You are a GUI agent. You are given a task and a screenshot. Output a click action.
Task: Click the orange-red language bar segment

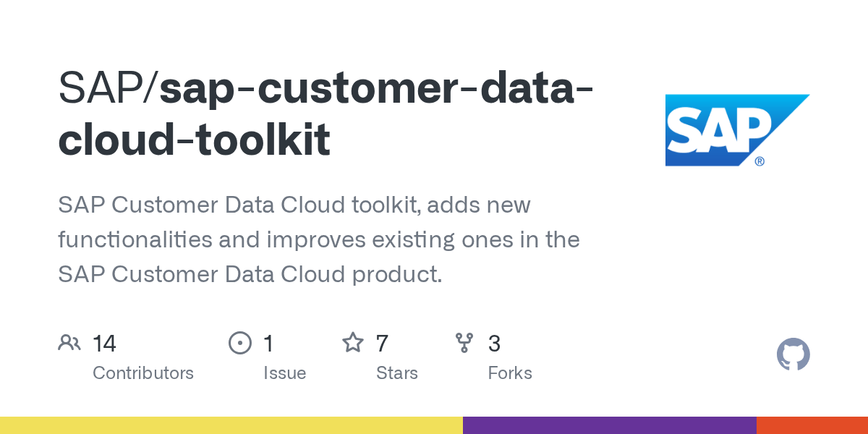coord(812,425)
